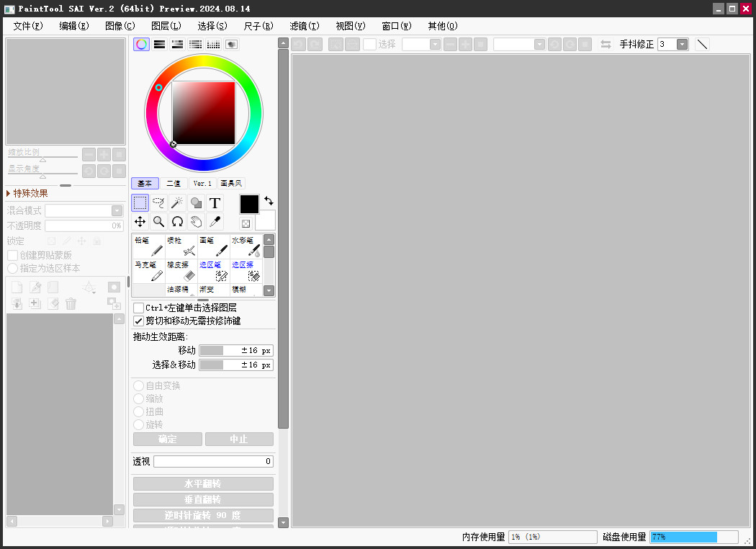Choose the 马克笔 marker tool

(x=148, y=271)
